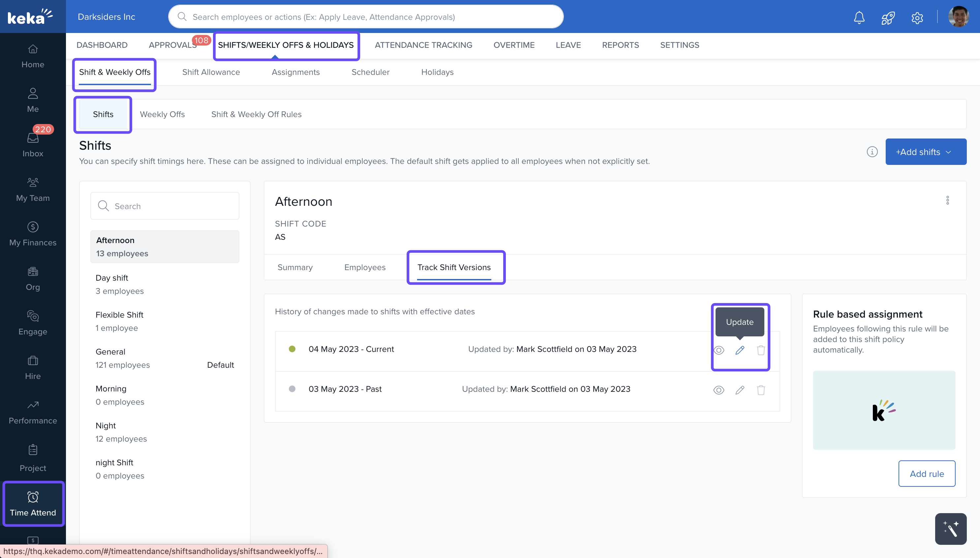View the 04 May 2023 Current version

tap(719, 350)
